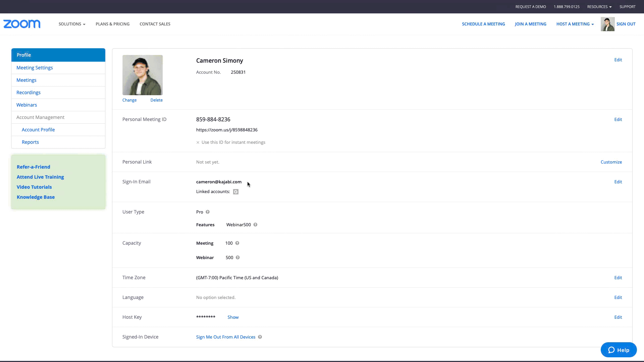644x362 pixels.
Task: Open Meeting Settings in sidebar
Action: click(35, 68)
